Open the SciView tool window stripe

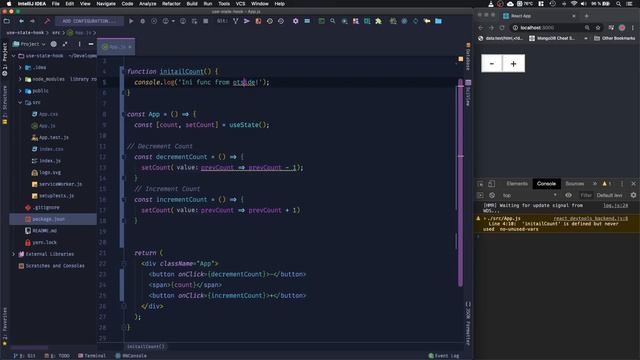(x=468, y=93)
